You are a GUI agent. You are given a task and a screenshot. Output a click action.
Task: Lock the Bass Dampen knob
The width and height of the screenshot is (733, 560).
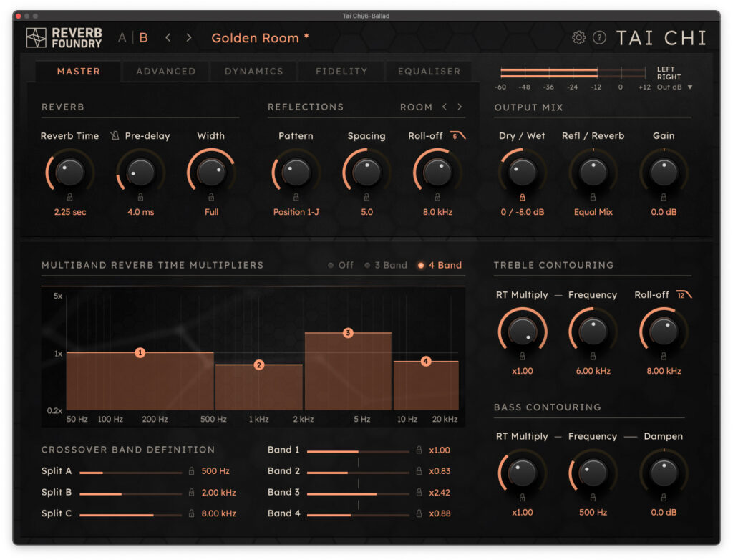click(664, 497)
